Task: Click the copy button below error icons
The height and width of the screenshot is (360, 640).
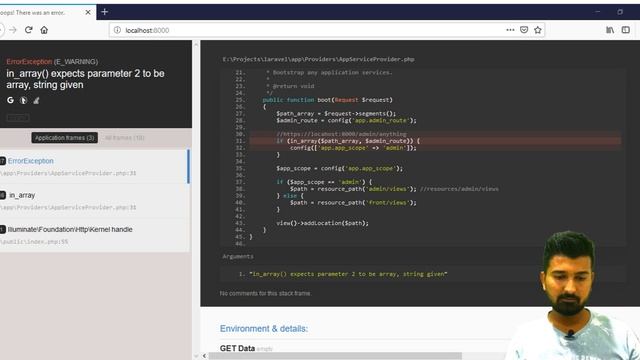Action: point(18,118)
